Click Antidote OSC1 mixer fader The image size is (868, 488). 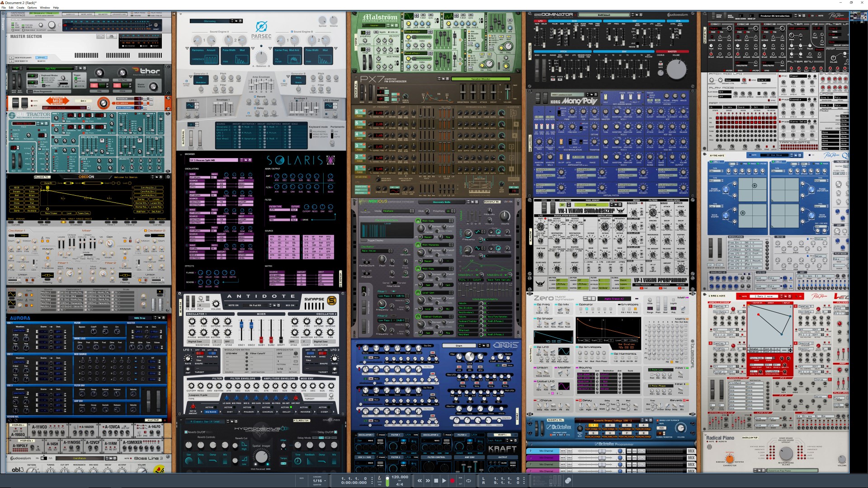click(x=241, y=325)
